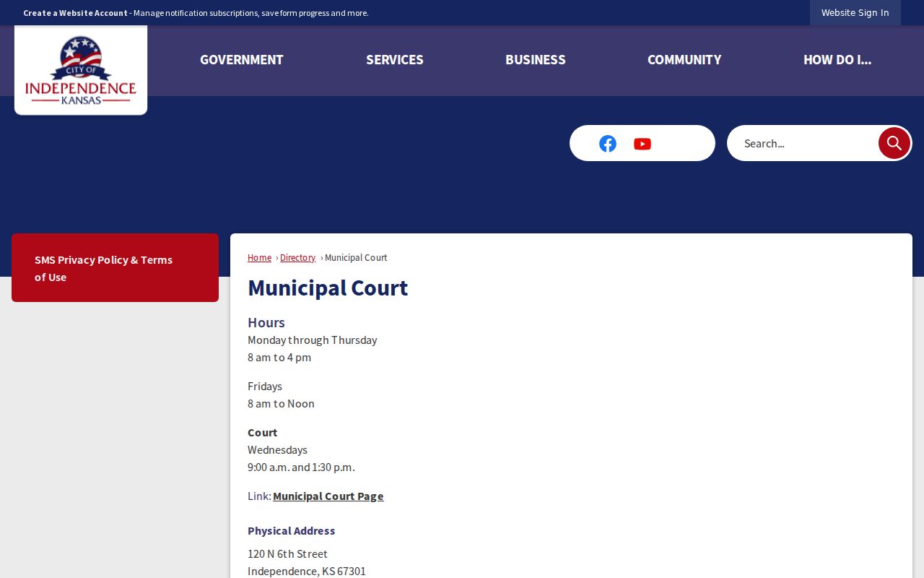924x578 pixels.
Task: Click the Hours heading
Action: 266,322
